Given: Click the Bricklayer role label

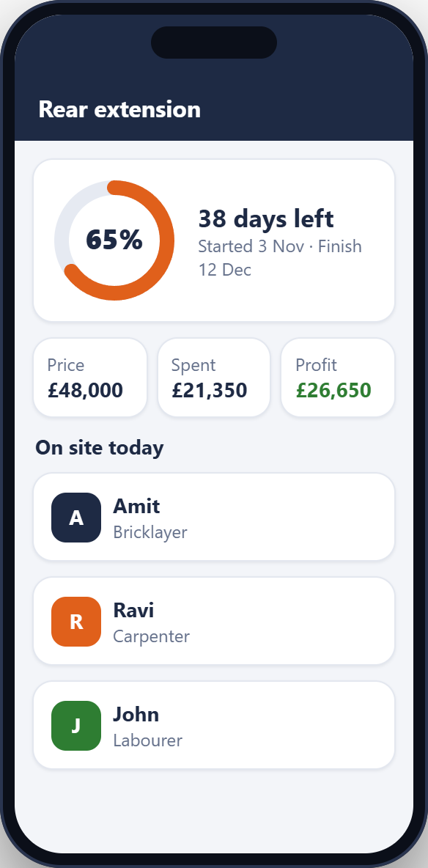Looking at the screenshot, I should click(150, 532).
